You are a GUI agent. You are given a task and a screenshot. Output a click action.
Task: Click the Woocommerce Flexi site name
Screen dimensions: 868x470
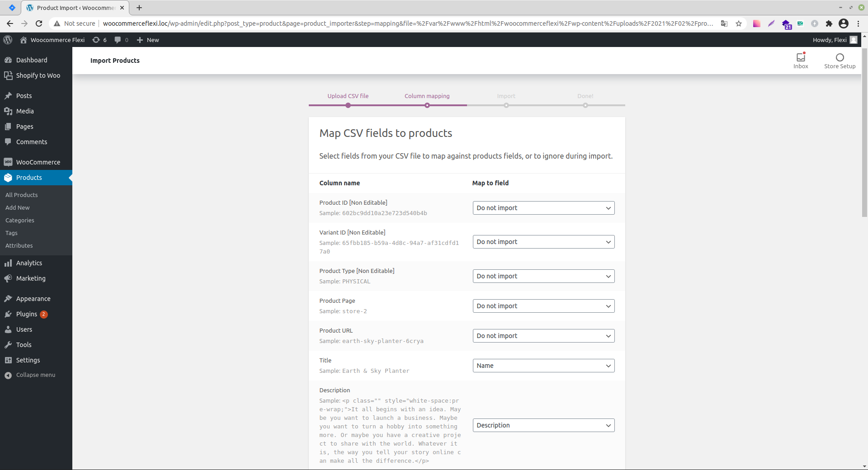click(x=57, y=40)
